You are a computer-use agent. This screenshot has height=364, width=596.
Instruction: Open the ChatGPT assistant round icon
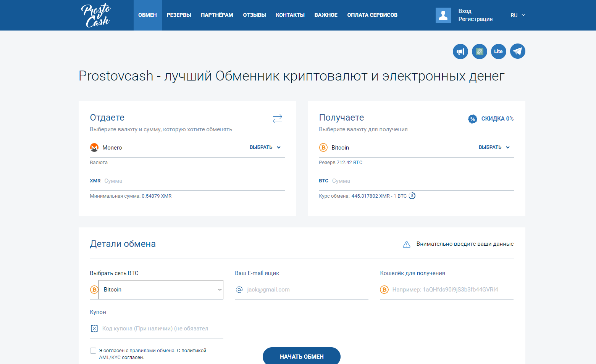tap(480, 52)
